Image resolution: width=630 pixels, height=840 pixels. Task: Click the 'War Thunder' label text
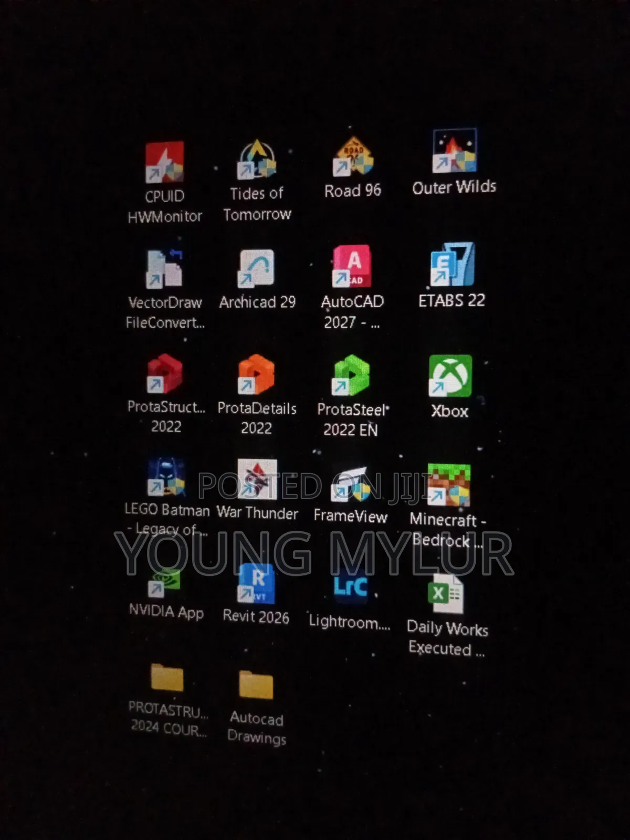coord(257,512)
